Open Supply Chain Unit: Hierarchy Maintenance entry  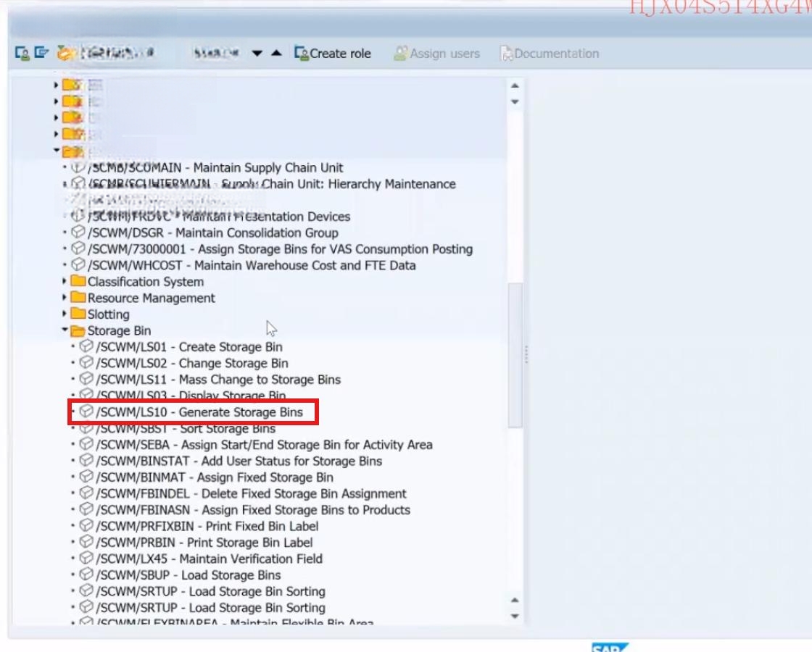(x=272, y=184)
